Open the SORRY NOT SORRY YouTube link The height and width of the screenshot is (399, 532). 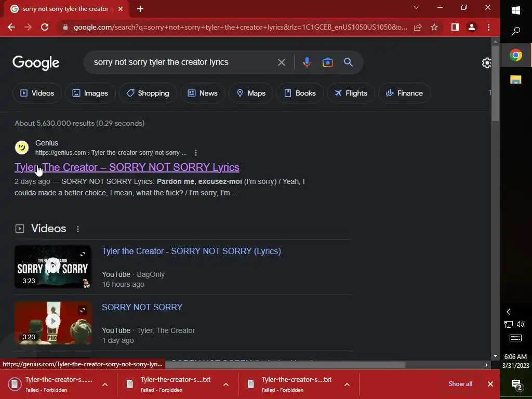(x=142, y=307)
